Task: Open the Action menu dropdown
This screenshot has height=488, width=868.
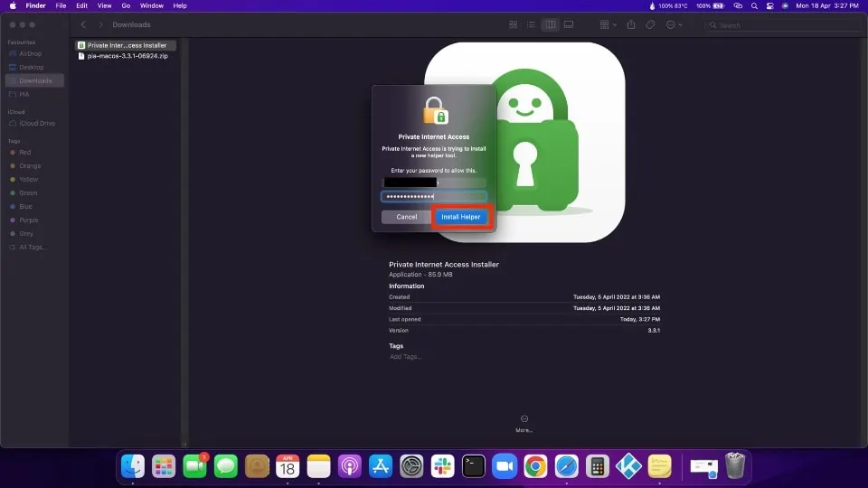Action: tap(674, 25)
